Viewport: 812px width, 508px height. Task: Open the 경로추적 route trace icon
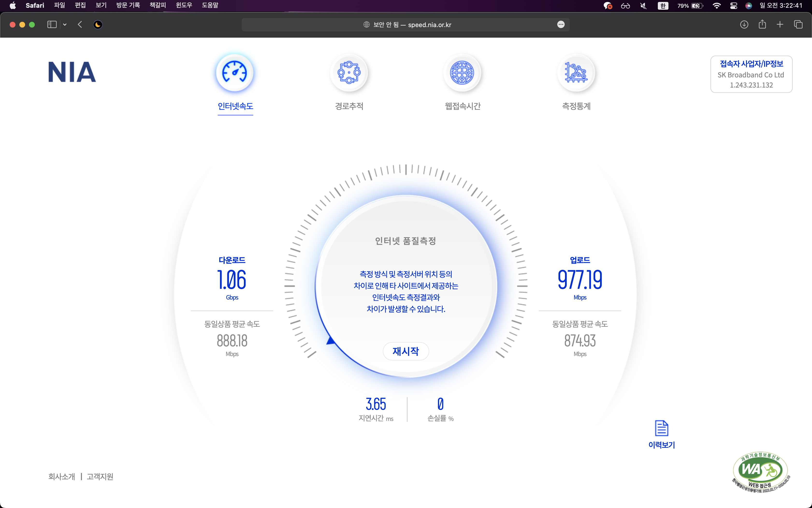pyautogui.click(x=349, y=72)
